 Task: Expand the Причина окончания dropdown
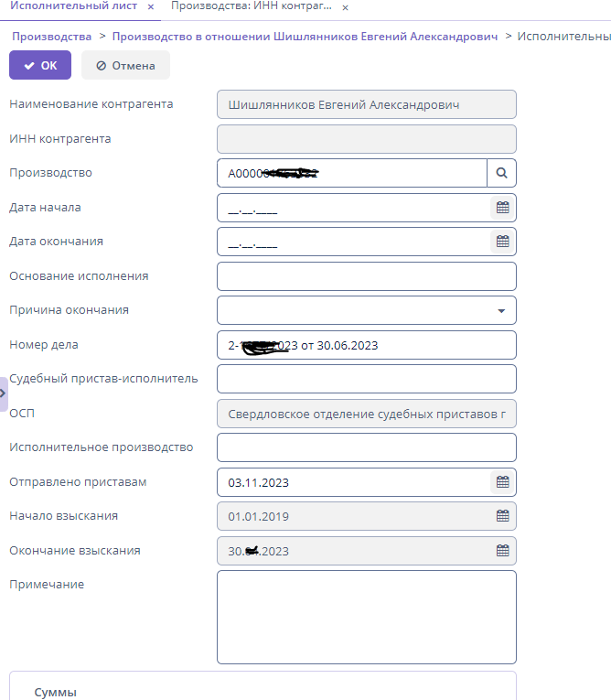coord(501,310)
